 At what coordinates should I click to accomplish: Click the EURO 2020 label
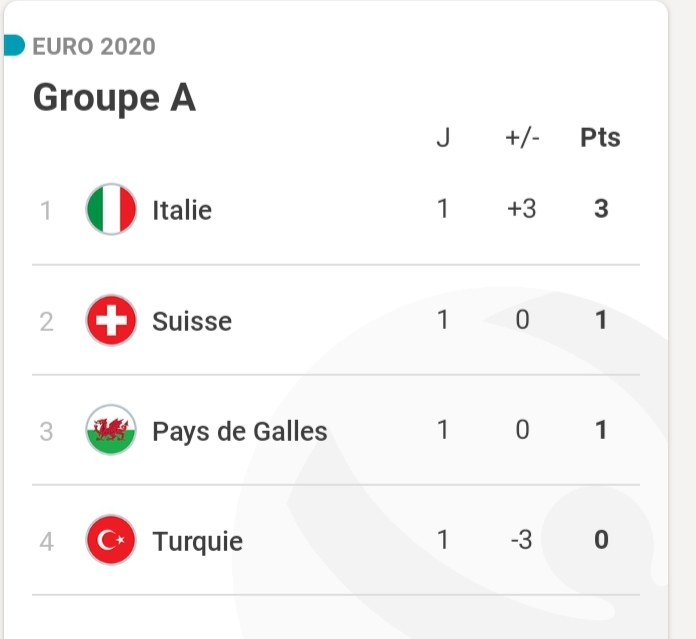tap(94, 46)
